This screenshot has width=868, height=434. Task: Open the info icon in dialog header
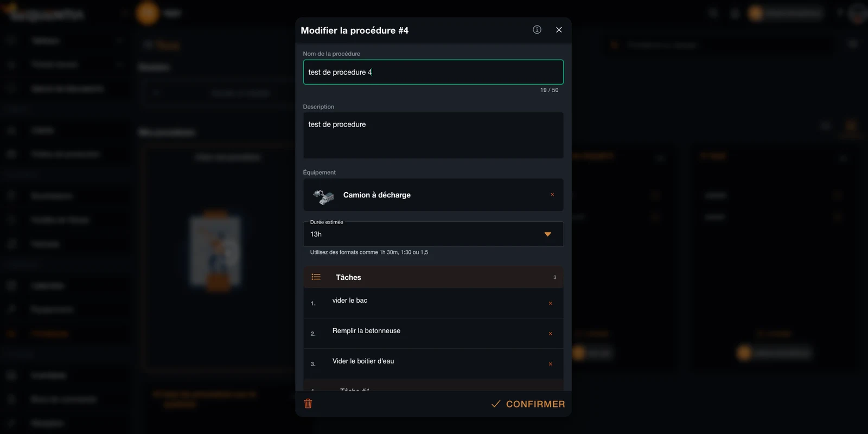(537, 30)
